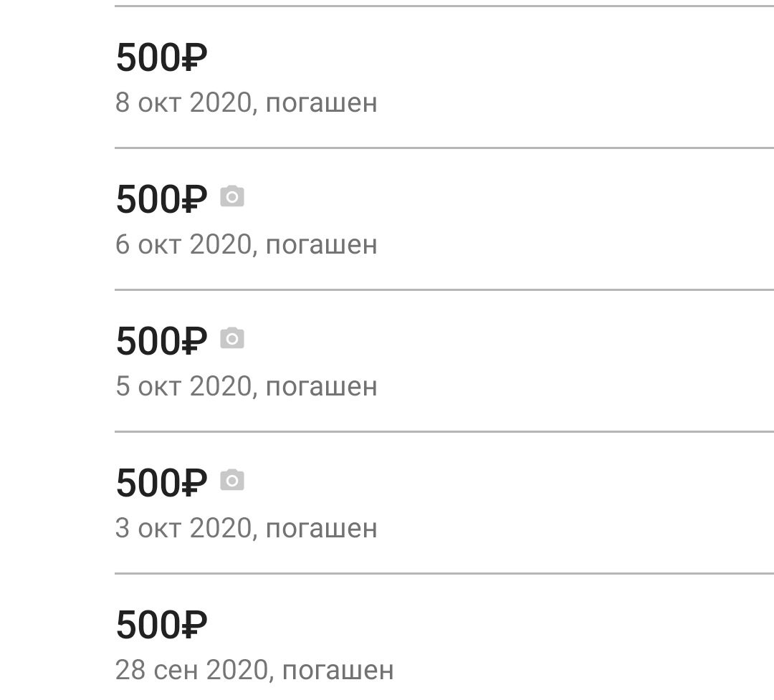Open the date text '8 окт 2020'
This screenshot has width=774, height=700.
pyautogui.click(x=183, y=102)
